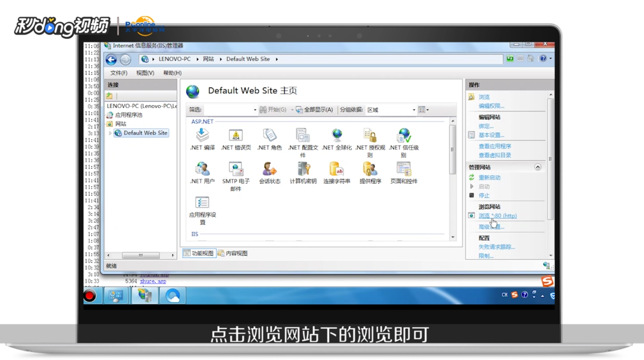Click the 编辑权限... action link
The height and width of the screenshot is (360, 644).
coord(491,106)
